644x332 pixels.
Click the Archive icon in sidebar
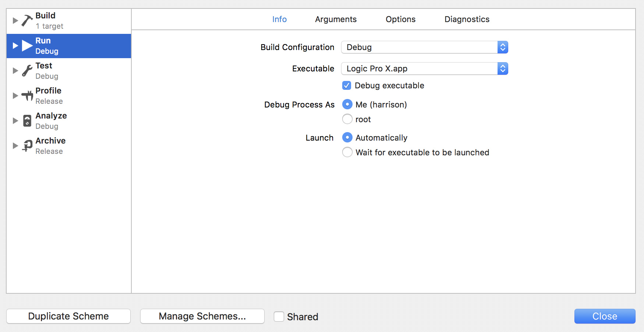pos(27,146)
